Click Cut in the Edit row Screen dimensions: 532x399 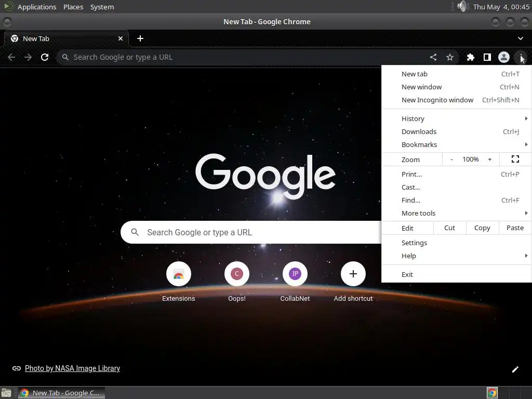coord(449,228)
